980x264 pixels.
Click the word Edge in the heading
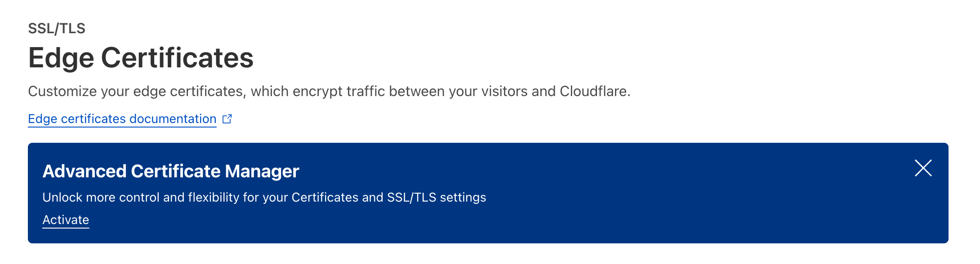pyautogui.click(x=61, y=58)
